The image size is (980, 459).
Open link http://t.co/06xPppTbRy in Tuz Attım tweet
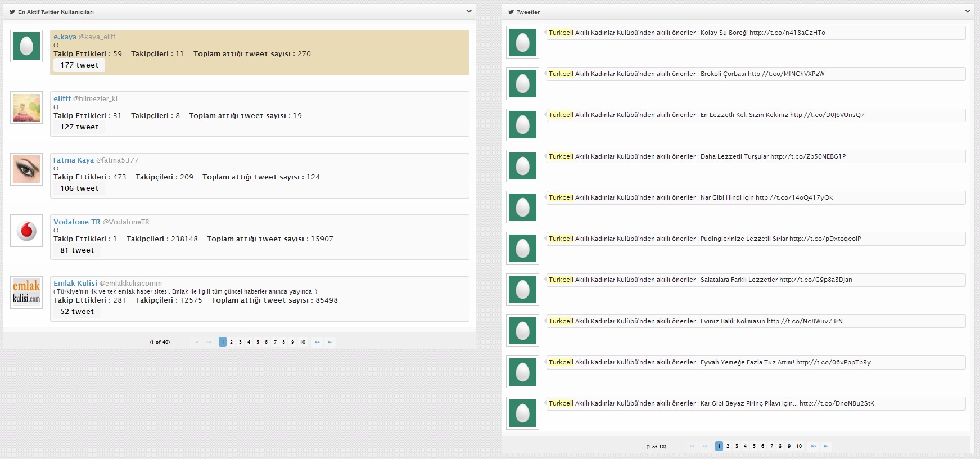833,362
